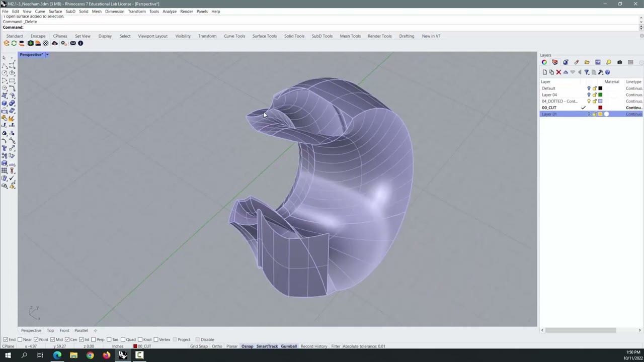Open the layer tools hammer icon
Viewport: 644px width, 362px height.
601,72
